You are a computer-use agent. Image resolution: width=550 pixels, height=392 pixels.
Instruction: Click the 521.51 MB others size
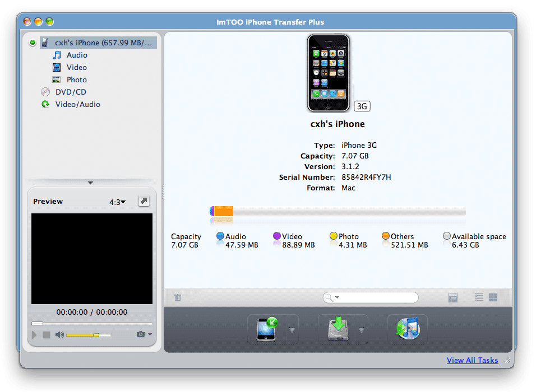[409, 245]
